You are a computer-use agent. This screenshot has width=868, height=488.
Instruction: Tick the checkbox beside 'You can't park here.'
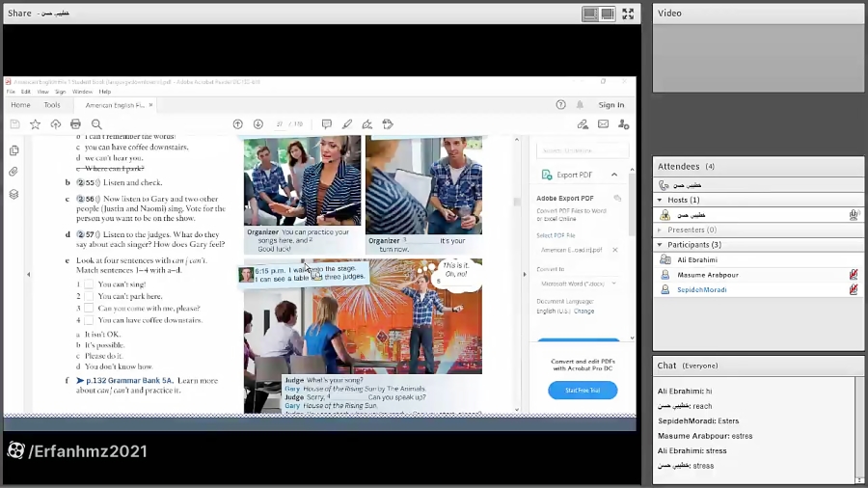(89, 296)
